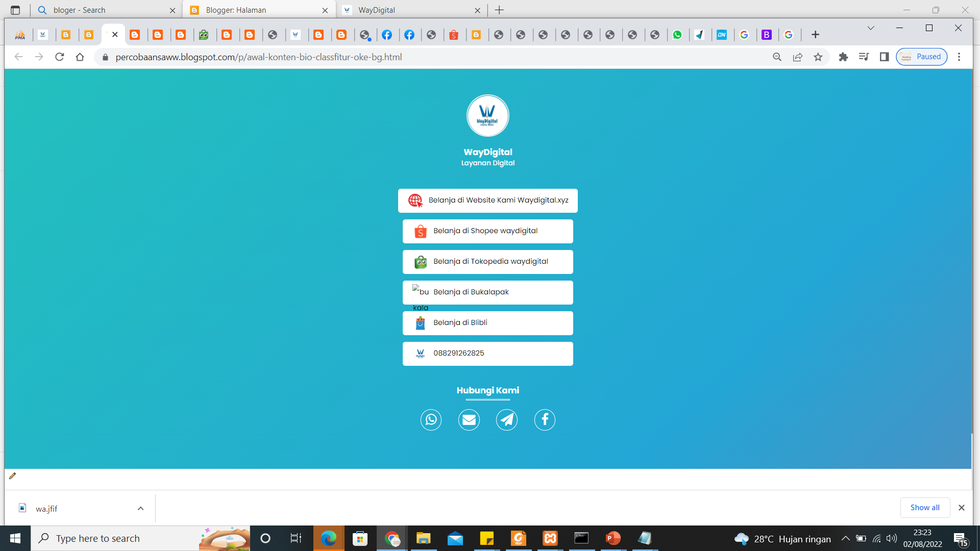
Task: Open Edge tab actions menu icon
Action: (x=15, y=10)
